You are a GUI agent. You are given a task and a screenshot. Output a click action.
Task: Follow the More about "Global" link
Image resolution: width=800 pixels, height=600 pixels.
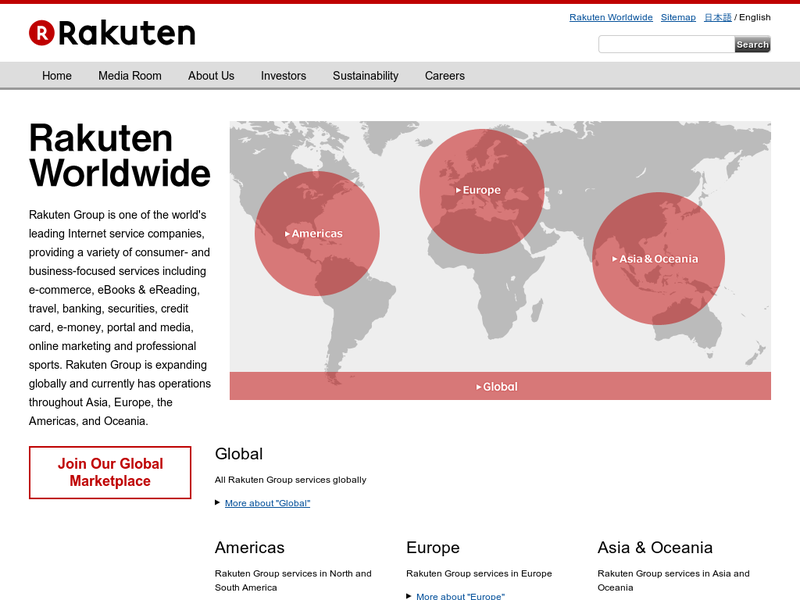coord(267,503)
